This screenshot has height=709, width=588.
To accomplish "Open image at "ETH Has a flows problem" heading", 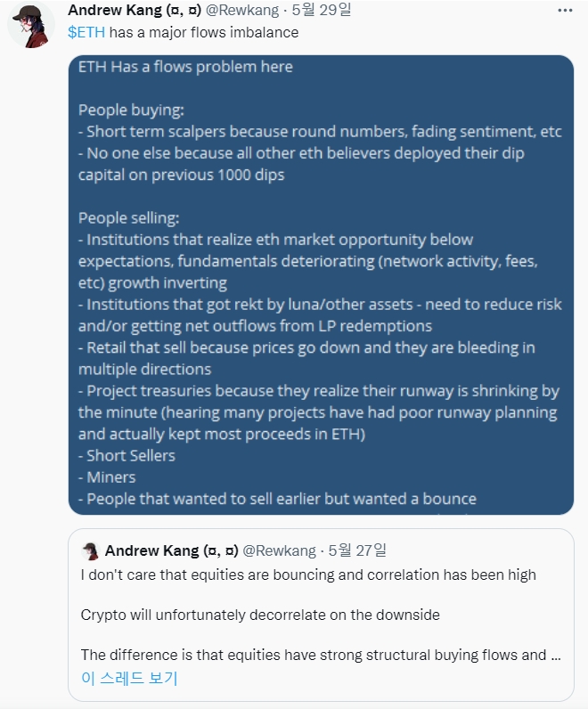I will 185,67.
